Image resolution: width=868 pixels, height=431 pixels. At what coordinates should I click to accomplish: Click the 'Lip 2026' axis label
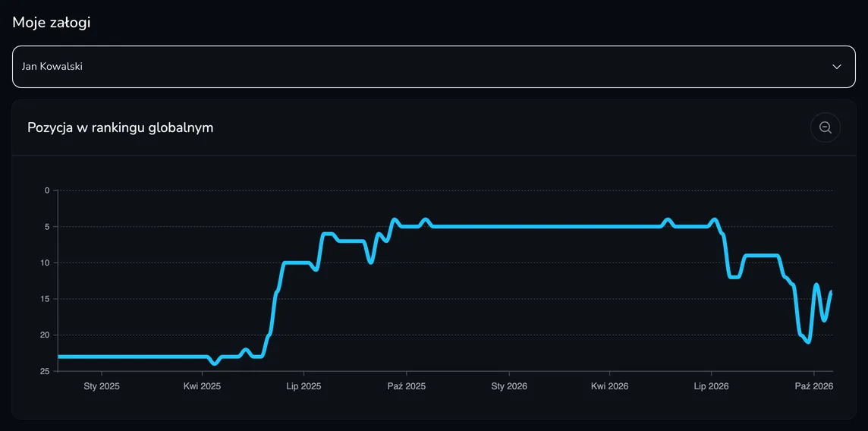(x=711, y=386)
